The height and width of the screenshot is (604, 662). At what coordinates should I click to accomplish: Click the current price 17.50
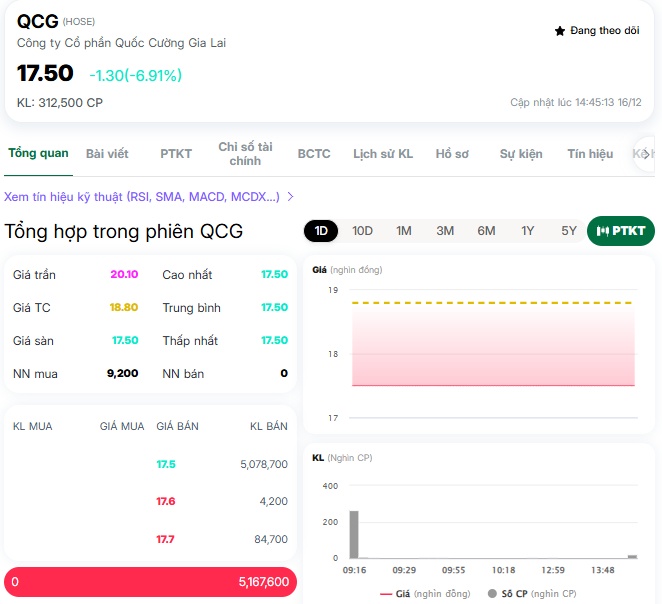[x=45, y=73]
